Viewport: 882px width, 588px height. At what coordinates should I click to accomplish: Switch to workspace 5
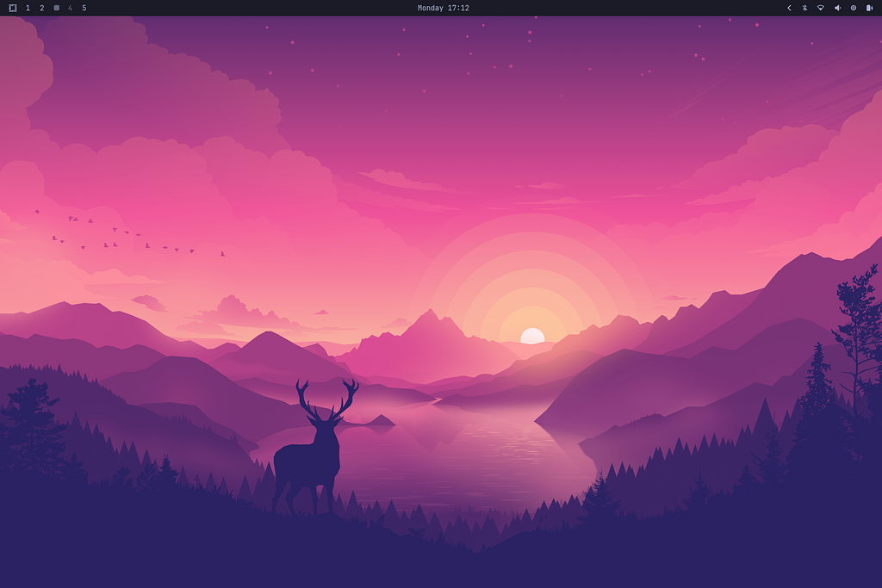[84, 8]
